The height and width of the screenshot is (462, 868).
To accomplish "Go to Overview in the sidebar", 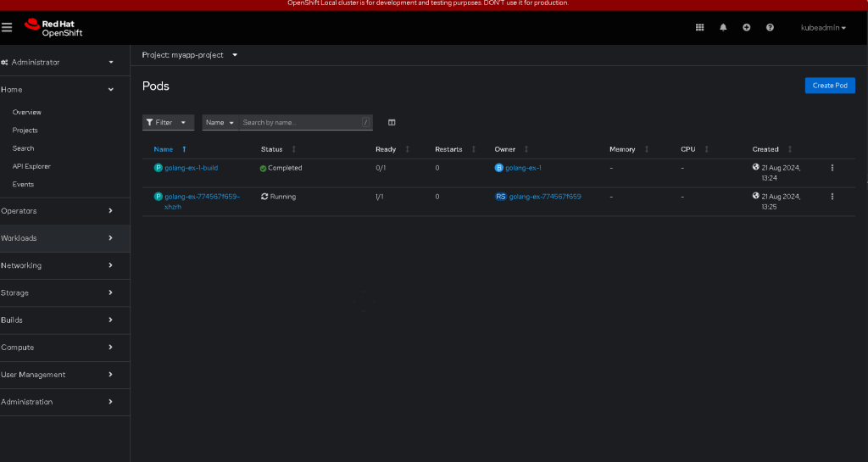I will click(26, 112).
